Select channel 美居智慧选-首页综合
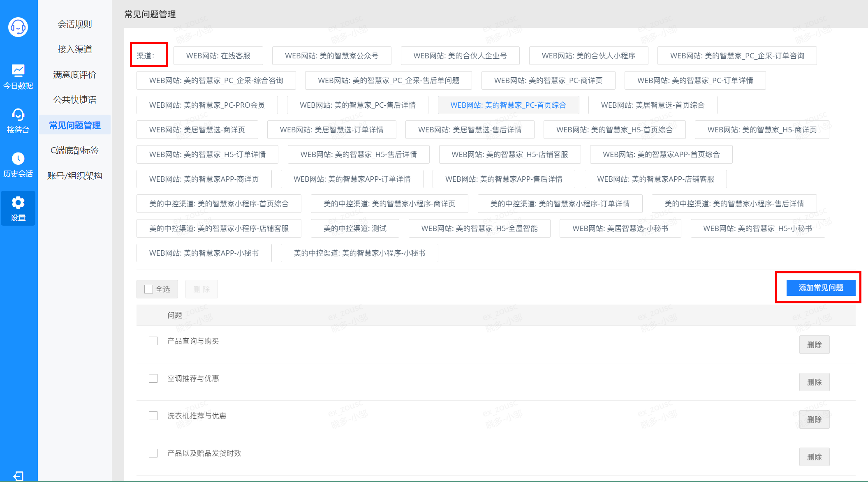Screen dimensions: 868x485 tap(653, 105)
